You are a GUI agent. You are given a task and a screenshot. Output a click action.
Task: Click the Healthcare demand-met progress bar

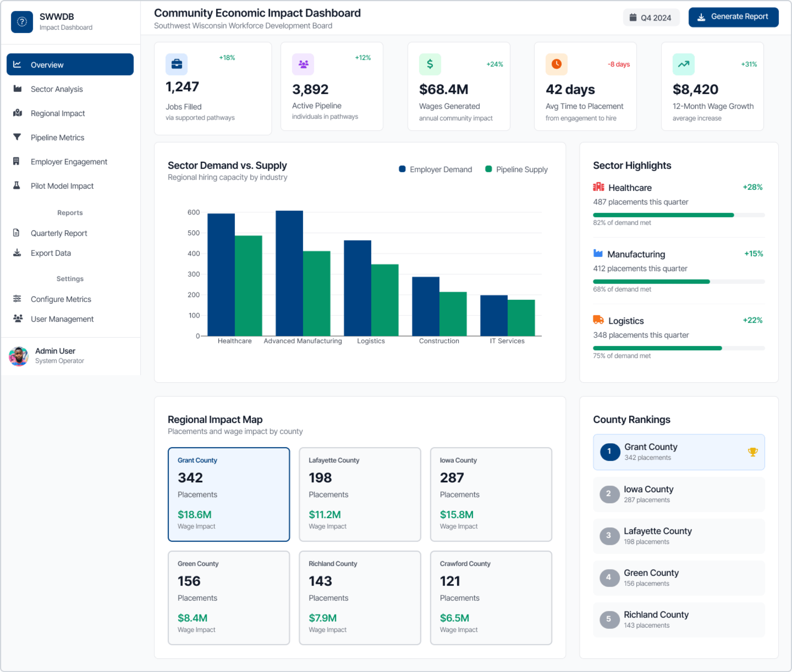pyautogui.click(x=679, y=215)
